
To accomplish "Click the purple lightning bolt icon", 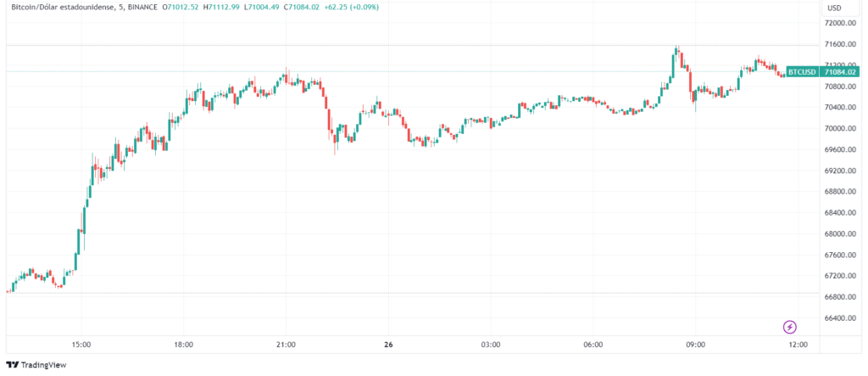I will 790,327.
